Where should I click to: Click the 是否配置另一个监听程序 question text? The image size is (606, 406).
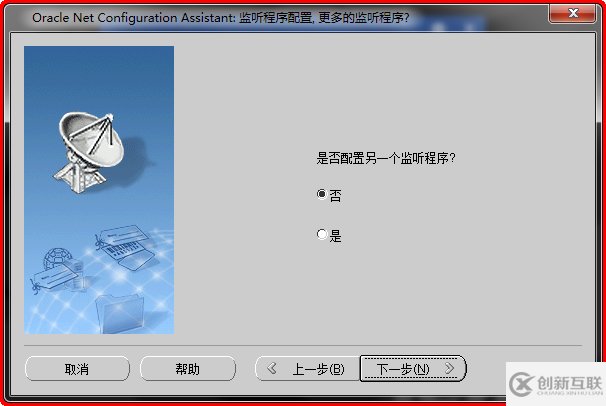(386, 158)
